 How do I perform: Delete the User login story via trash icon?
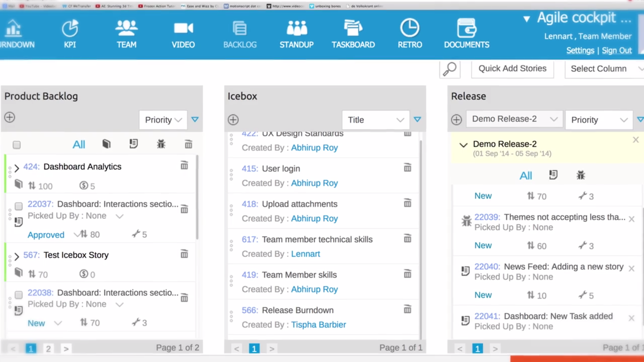[407, 168]
